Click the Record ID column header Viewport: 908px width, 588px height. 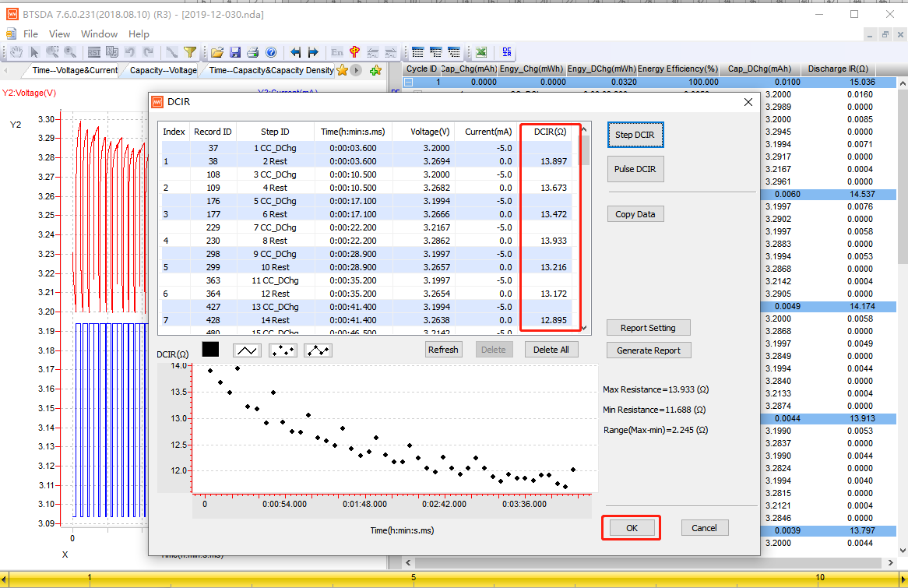pos(213,132)
